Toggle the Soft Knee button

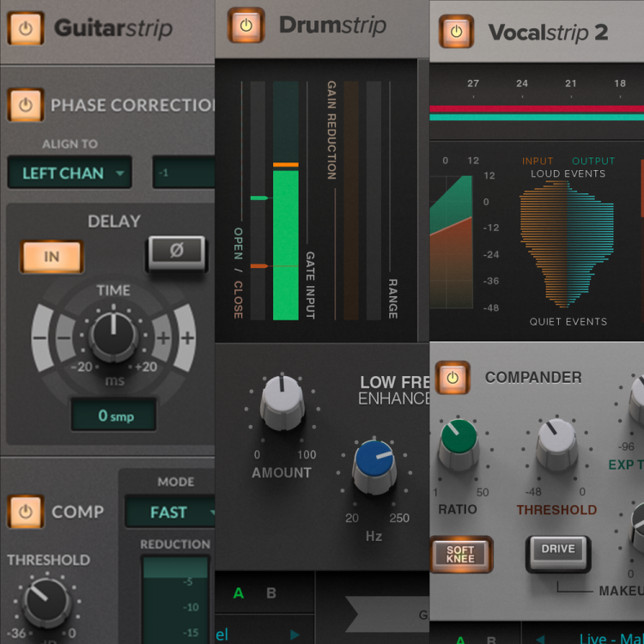pyautogui.click(x=460, y=554)
